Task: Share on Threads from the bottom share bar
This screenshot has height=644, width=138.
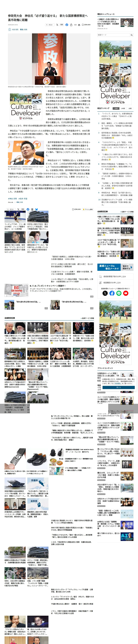Action: point(32,209)
